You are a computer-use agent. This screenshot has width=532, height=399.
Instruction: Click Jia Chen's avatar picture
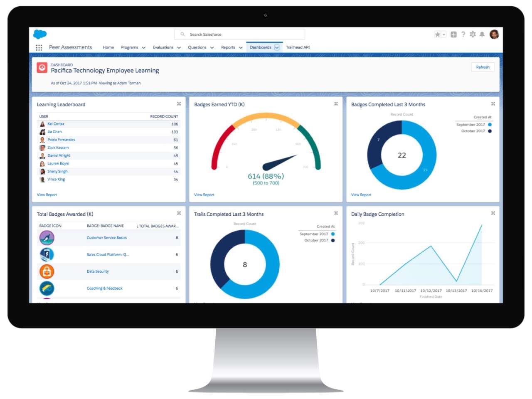coord(42,132)
